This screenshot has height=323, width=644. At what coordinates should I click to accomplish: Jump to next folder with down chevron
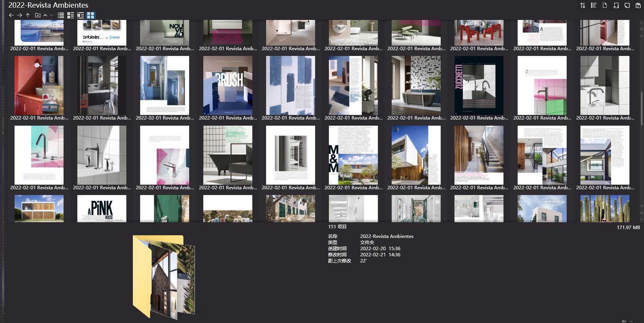tap(51, 15)
